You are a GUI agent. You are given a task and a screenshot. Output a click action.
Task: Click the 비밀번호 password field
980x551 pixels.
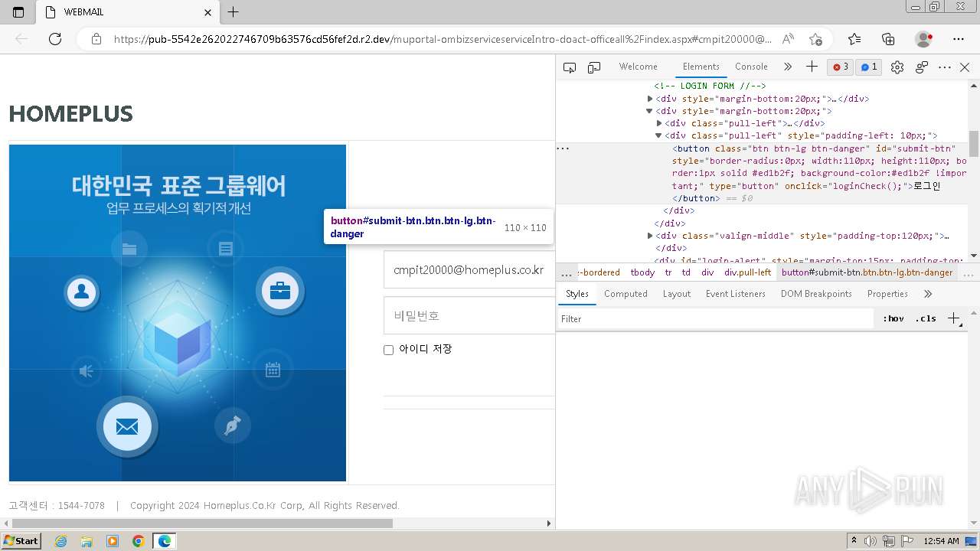(469, 315)
